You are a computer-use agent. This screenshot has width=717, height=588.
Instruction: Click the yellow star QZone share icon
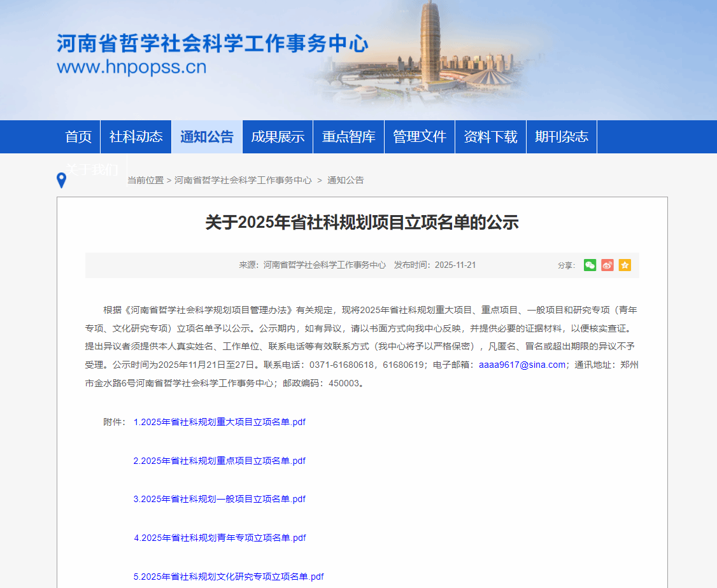click(625, 265)
